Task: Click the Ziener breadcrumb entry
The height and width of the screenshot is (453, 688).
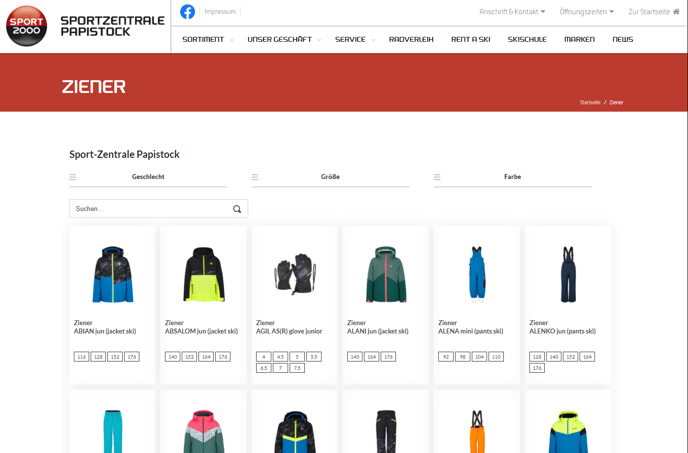Action: point(616,102)
